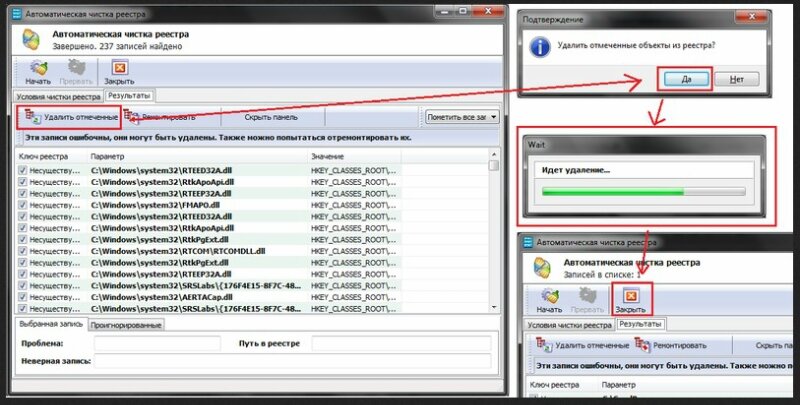Maximize the 237 записей window
The height and width of the screenshot is (405, 800).
[463, 11]
